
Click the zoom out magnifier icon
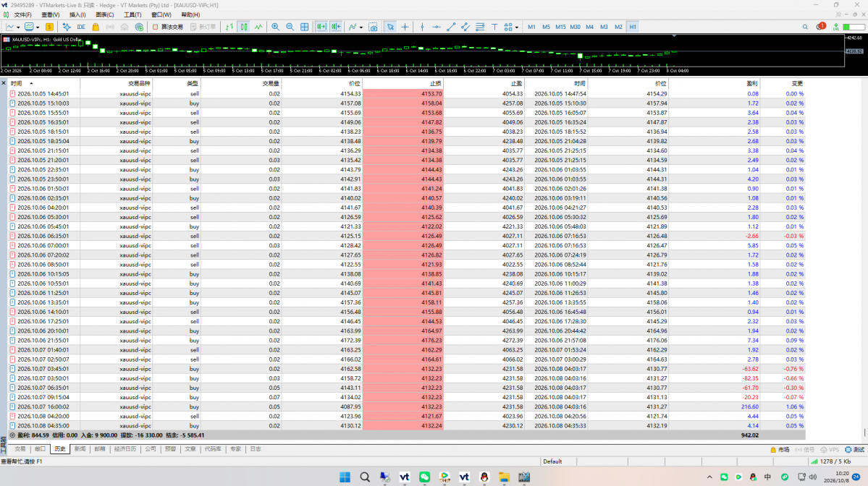290,27
